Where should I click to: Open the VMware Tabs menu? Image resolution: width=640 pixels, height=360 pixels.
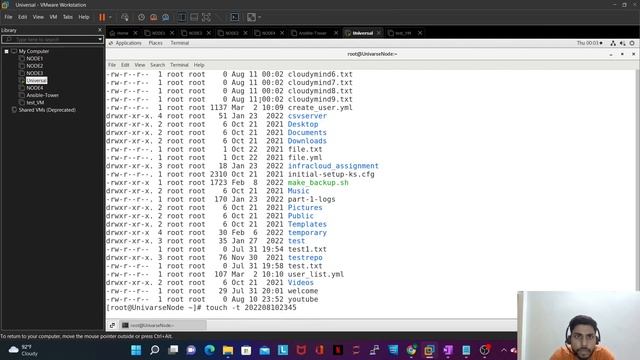point(67,17)
